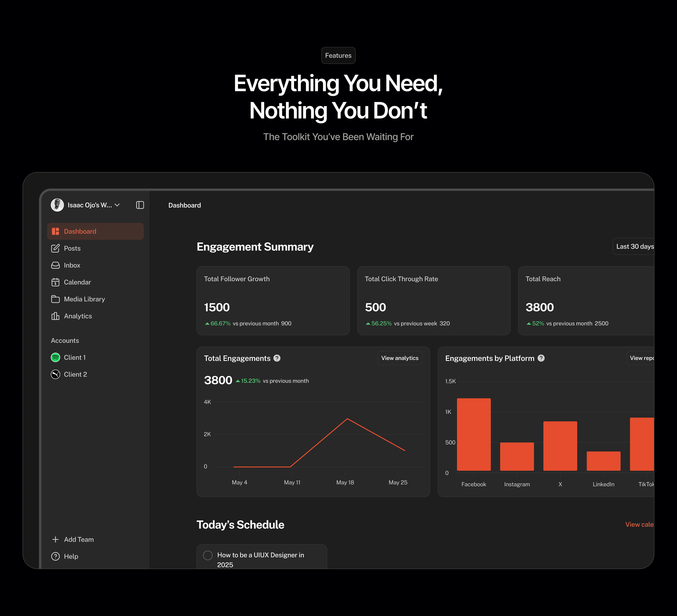This screenshot has width=677, height=616.
Task: Click the Analytics bar chart icon
Action: [55, 316]
